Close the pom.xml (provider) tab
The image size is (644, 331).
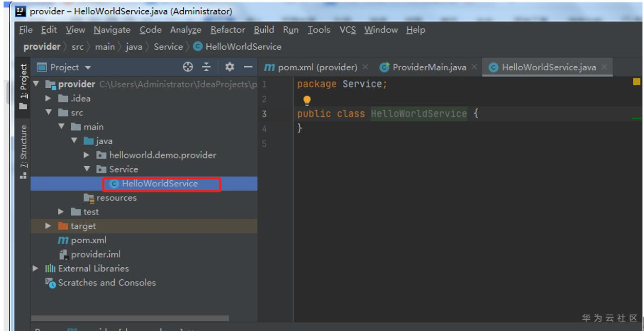pyautogui.click(x=365, y=67)
